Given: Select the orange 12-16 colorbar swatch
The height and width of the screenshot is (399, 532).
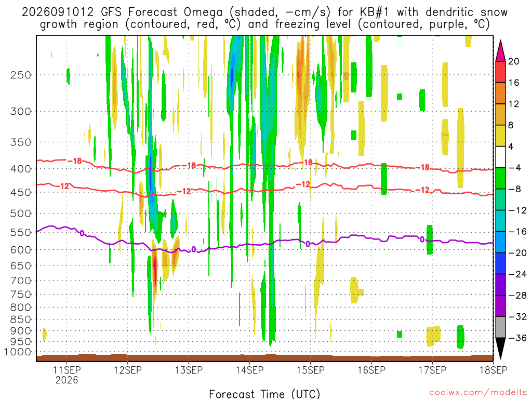Looking at the screenshot, I should point(500,94).
